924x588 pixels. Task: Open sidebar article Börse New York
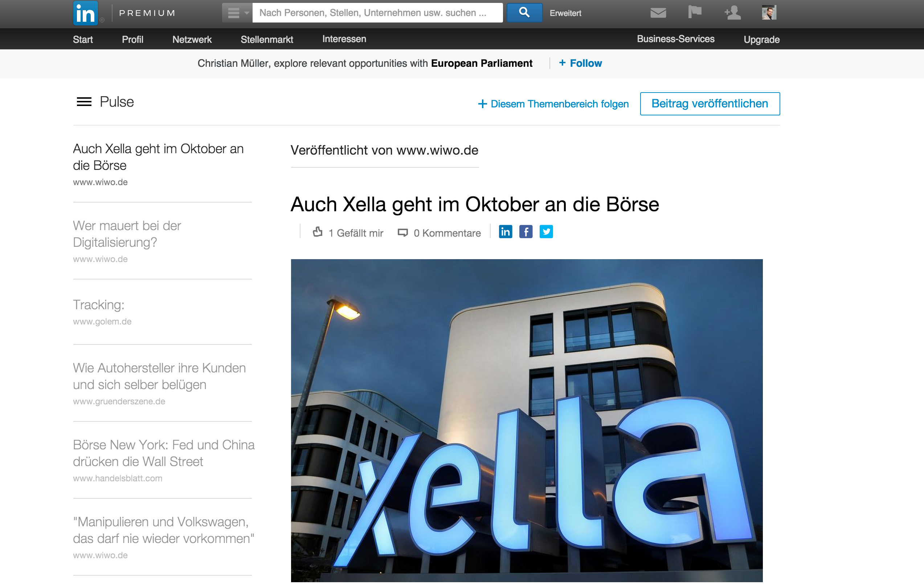click(x=164, y=453)
